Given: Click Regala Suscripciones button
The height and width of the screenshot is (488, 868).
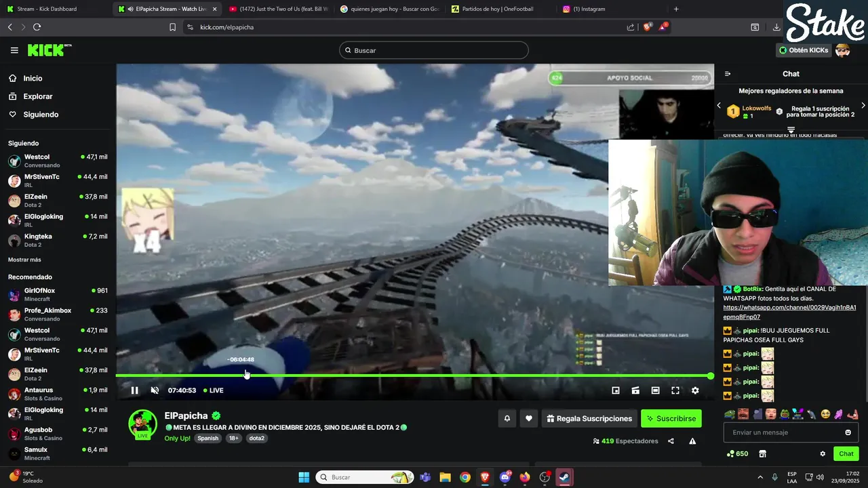Looking at the screenshot, I should (x=589, y=419).
